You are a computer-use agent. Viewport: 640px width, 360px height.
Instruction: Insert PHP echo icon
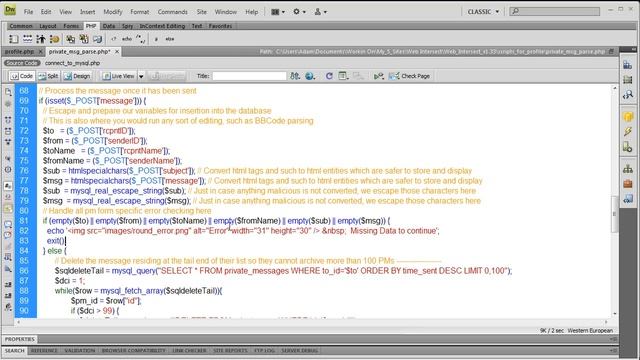127,39
